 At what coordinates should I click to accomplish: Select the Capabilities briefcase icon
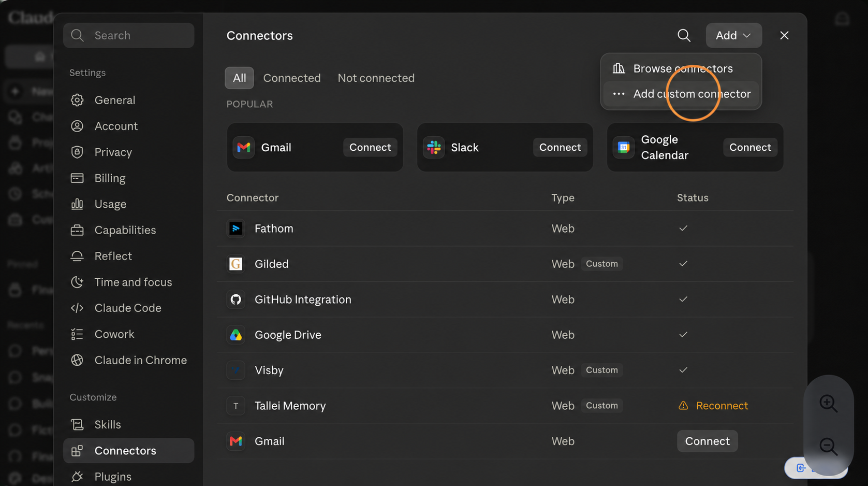tap(77, 230)
